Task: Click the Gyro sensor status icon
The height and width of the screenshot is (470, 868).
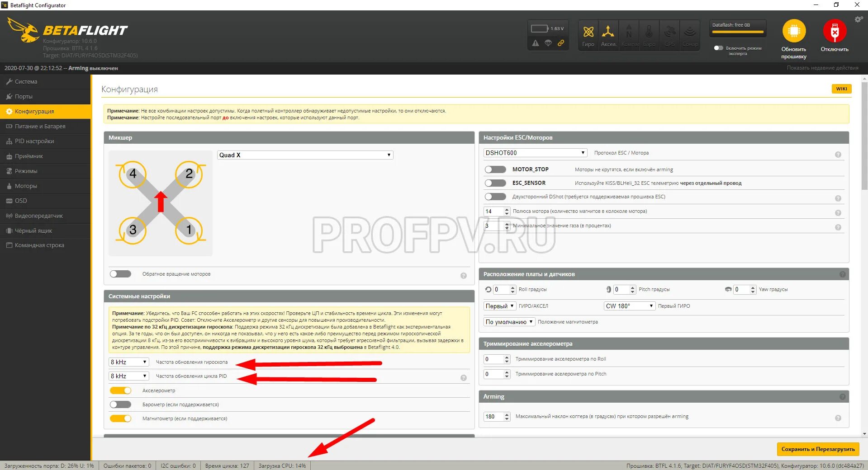Action: [588, 35]
